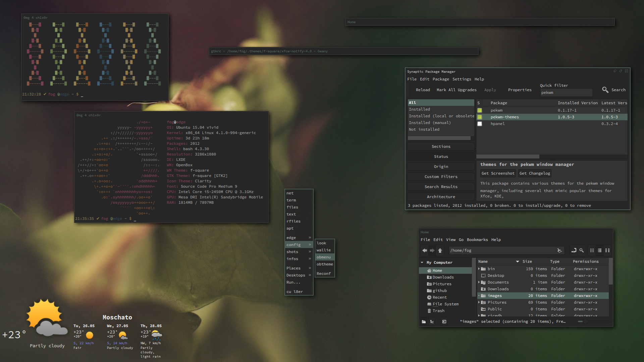Mark hpanel package checkbox
This screenshot has width=644, height=362.
click(x=480, y=124)
